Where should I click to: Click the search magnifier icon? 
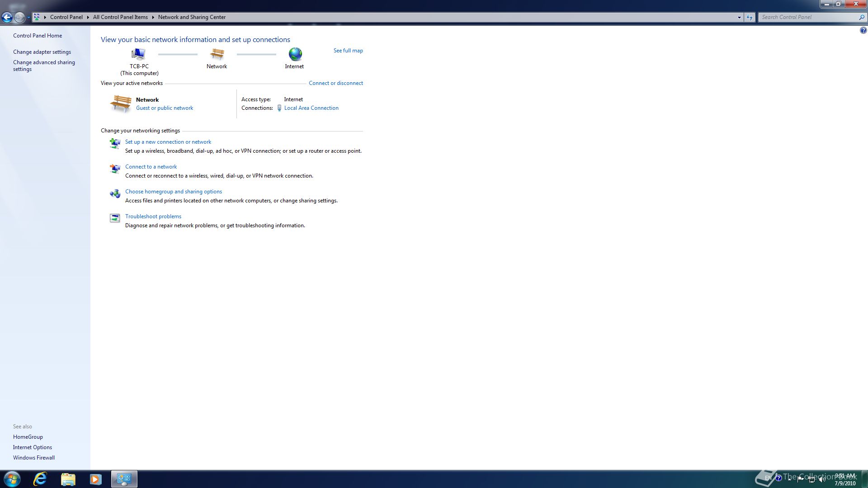tap(861, 17)
